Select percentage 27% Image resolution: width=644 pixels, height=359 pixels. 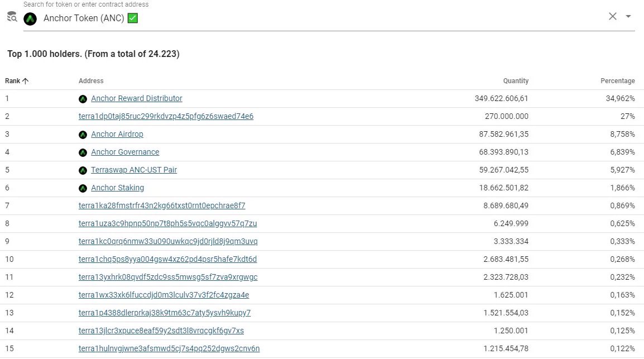click(x=628, y=116)
